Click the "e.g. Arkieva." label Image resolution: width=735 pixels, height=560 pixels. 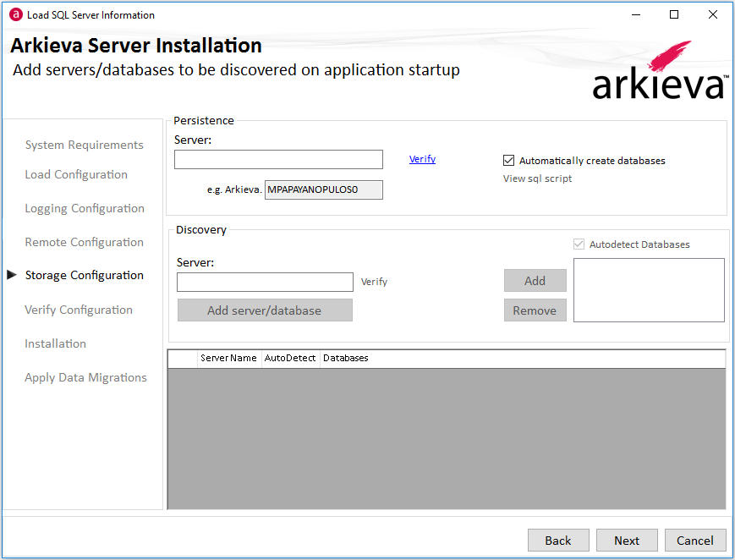(234, 189)
